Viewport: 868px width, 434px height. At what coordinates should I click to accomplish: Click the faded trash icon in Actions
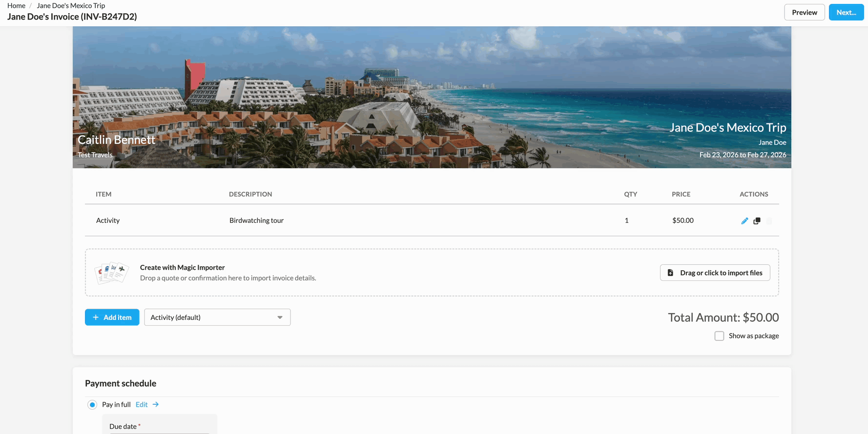[769, 221]
